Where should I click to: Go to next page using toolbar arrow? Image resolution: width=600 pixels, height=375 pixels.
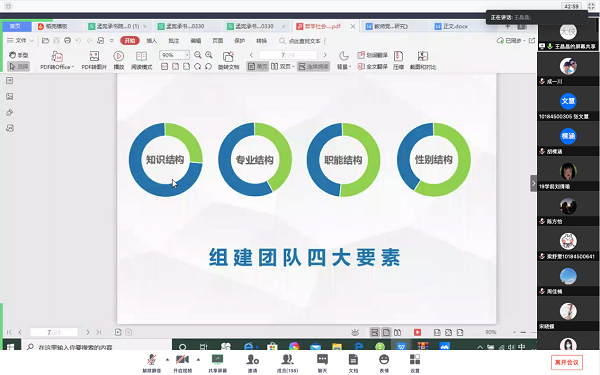[325, 55]
